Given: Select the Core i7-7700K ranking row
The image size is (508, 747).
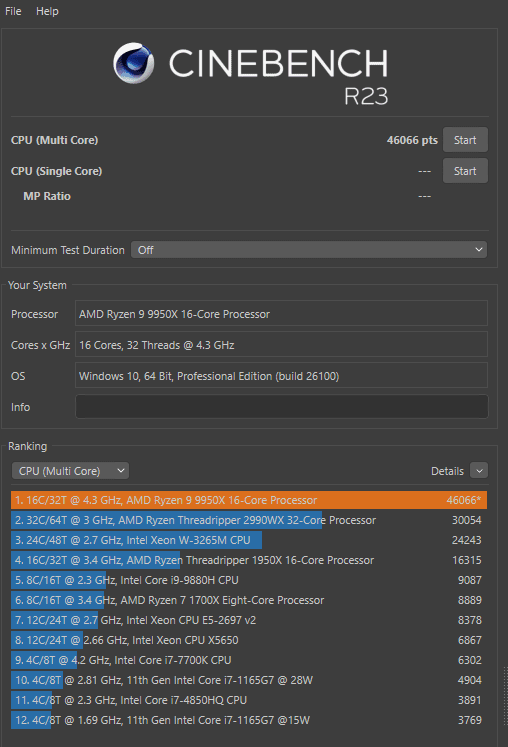Looking at the screenshot, I should click(x=249, y=660).
